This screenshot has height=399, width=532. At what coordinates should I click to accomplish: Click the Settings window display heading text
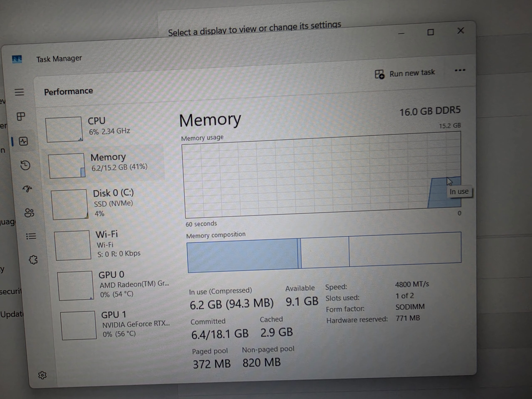pyautogui.click(x=254, y=29)
